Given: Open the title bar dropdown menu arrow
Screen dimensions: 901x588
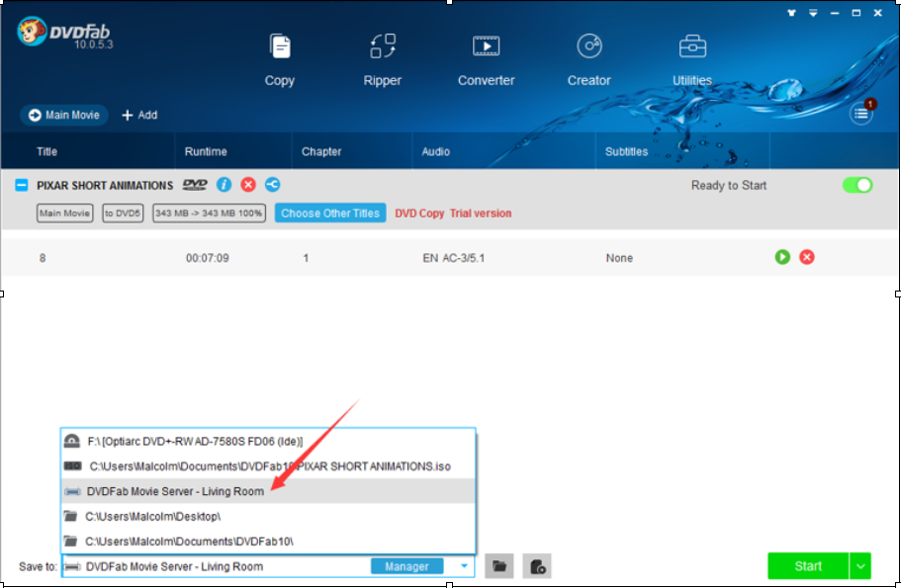Looking at the screenshot, I should [813, 13].
